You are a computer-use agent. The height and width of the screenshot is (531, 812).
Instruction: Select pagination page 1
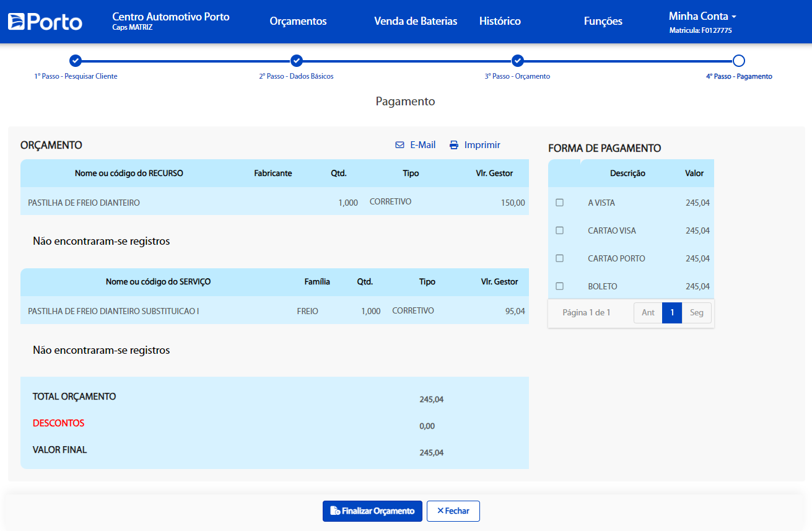coord(672,313)
